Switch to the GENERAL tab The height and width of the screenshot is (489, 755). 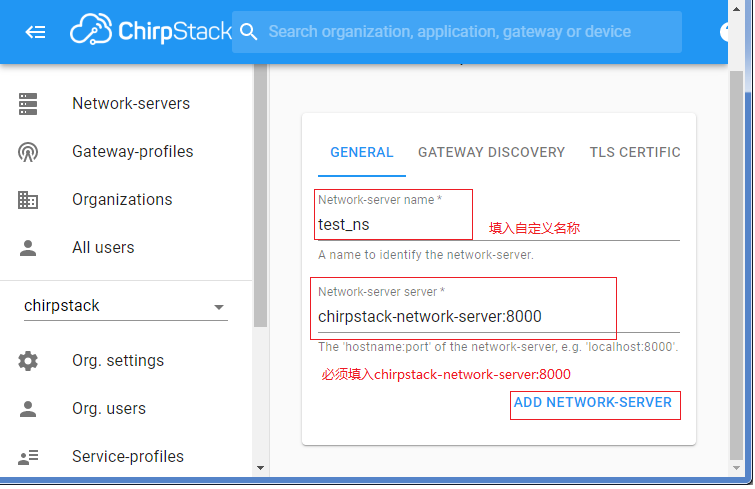tap(362, 153)
